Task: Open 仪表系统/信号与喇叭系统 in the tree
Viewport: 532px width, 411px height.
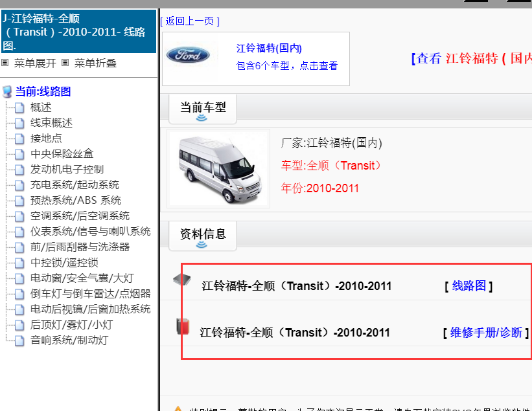Action: (x=90, y=232)
